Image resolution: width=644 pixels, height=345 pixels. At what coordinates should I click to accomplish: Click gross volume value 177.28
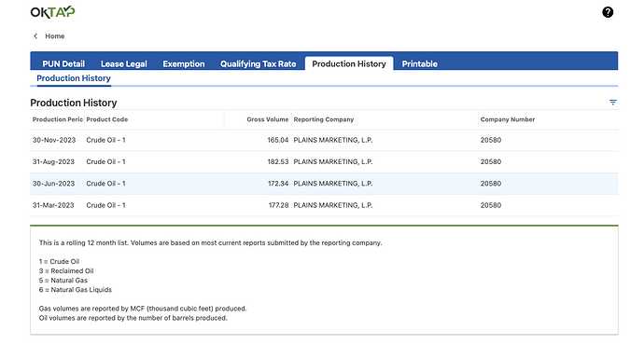[x=278, y=205]
